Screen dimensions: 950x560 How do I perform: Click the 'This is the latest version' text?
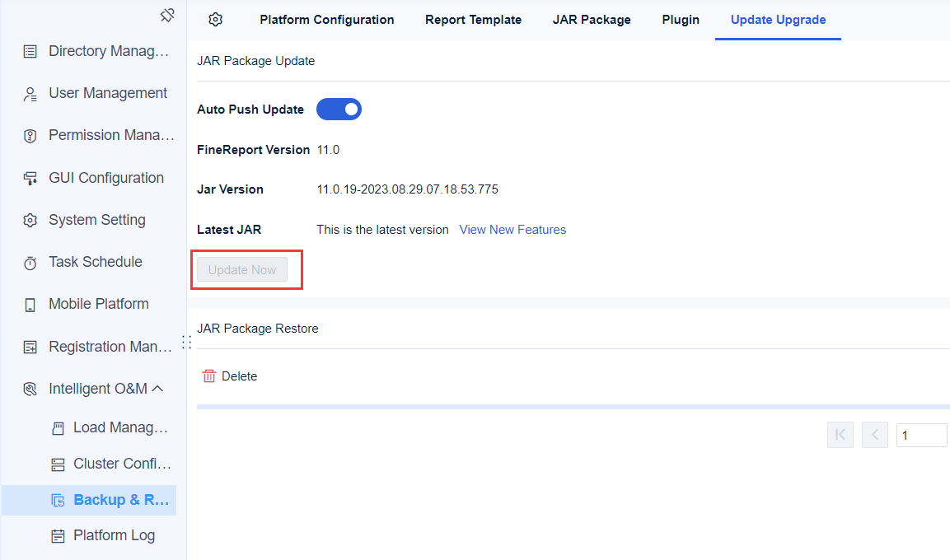(x=382, y=230)
